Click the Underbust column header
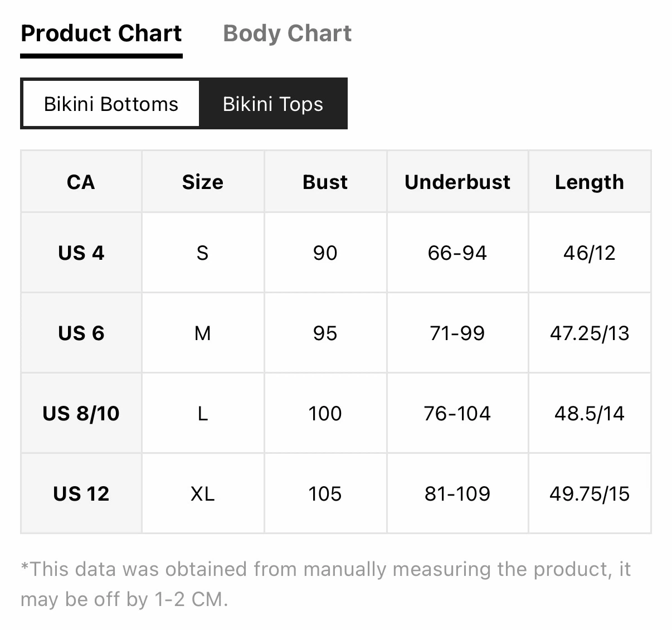Viewport: 672px width, 630px height. coord(457,182)
